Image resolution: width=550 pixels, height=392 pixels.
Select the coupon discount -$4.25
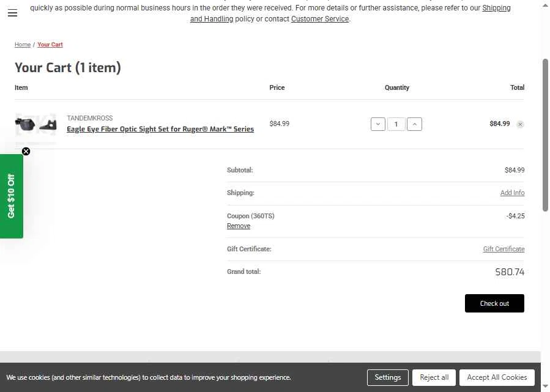coord(515,216)
